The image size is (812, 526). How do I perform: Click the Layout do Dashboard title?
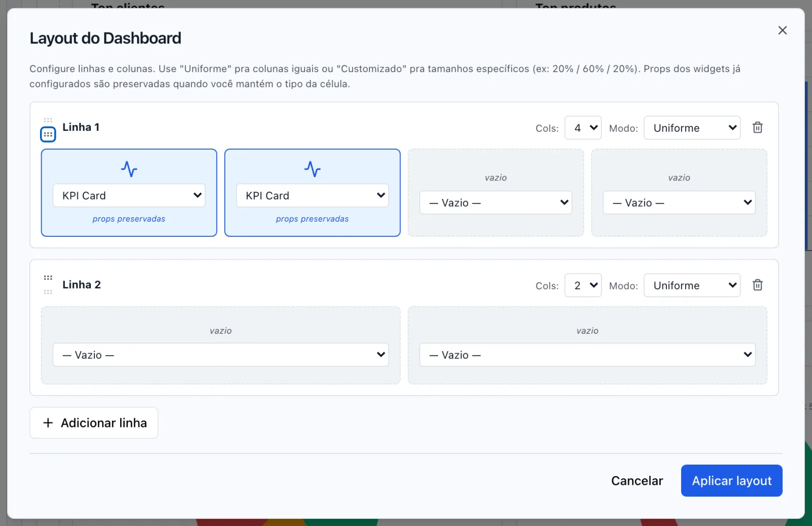[105, 38]
